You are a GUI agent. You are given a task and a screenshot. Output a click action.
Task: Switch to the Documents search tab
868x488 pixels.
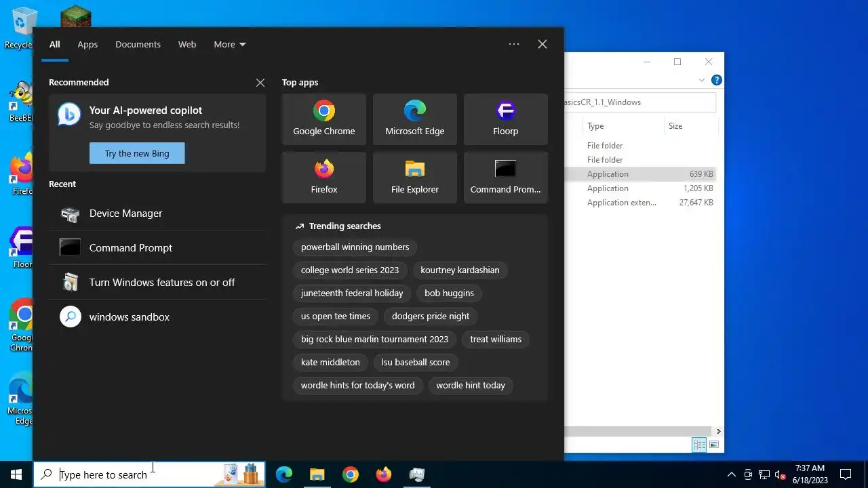click(138, 44)
